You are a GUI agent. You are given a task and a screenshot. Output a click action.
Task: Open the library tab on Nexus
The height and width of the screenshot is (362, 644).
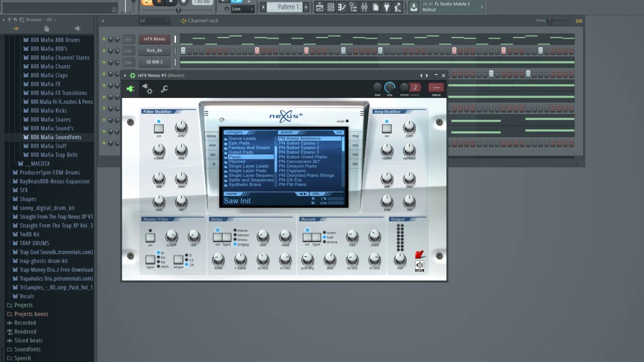211,136
